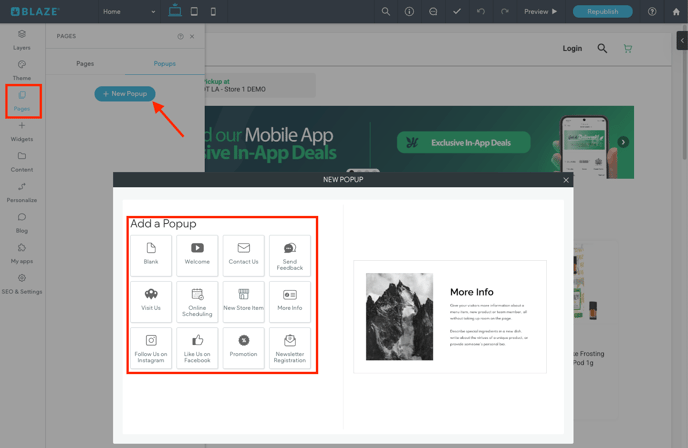Viewport: 688px width, 448px height.
Task: Open the Layers panel in sidebar
Action: coord(21,39)
